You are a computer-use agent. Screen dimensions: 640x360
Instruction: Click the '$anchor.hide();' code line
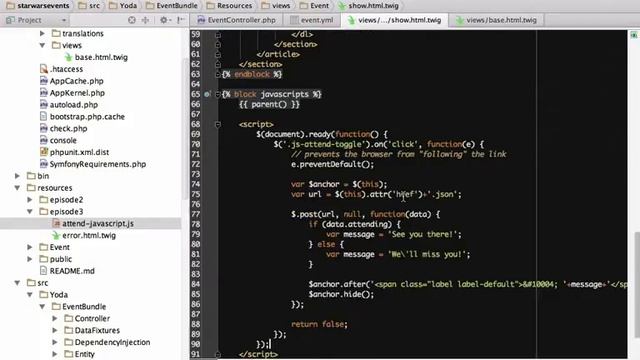341,294
